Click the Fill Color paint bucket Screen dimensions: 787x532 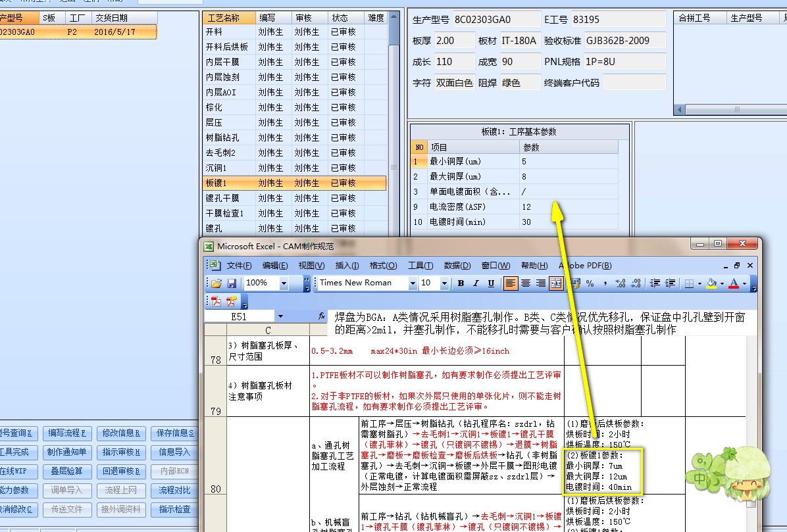711,283
